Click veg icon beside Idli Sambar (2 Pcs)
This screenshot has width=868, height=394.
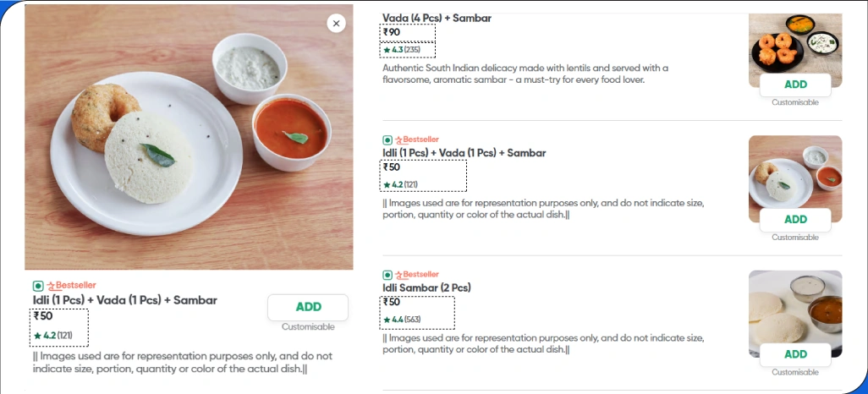[x=387, y=275]
